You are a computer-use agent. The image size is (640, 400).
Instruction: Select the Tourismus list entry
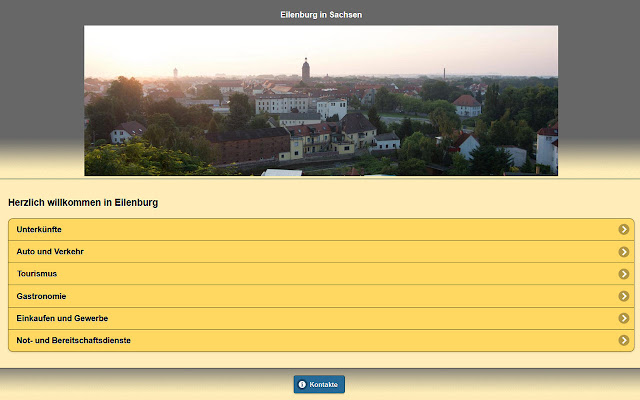pos(321,273)
